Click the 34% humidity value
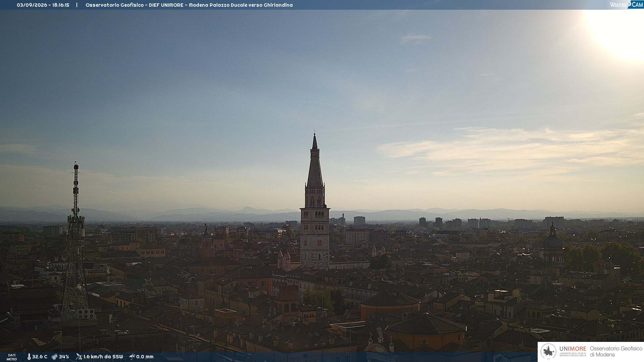The image size is (644, 362). click(64, 357)
